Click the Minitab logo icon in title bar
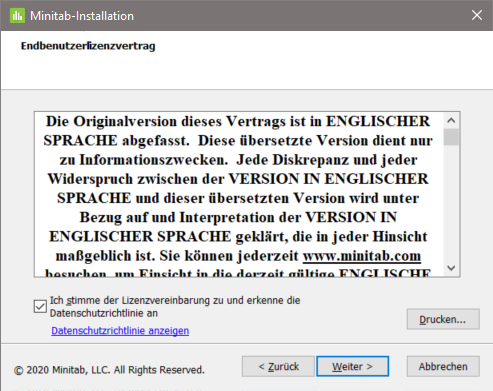The height and width of the screenshot is (391, 493). point(17,16)
